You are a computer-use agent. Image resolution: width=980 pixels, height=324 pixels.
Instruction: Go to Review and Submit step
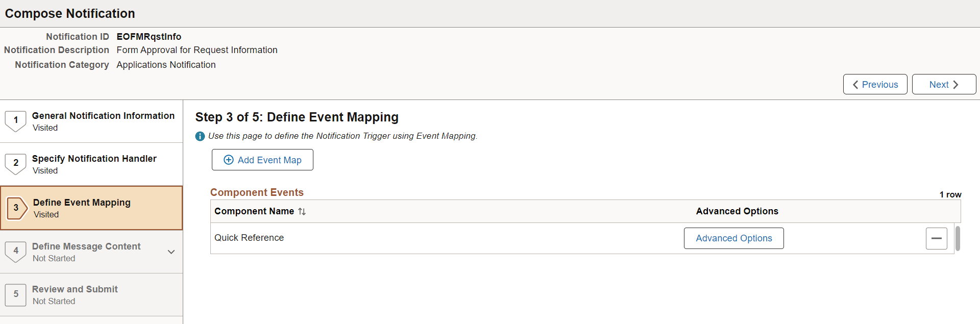point(91,295)
